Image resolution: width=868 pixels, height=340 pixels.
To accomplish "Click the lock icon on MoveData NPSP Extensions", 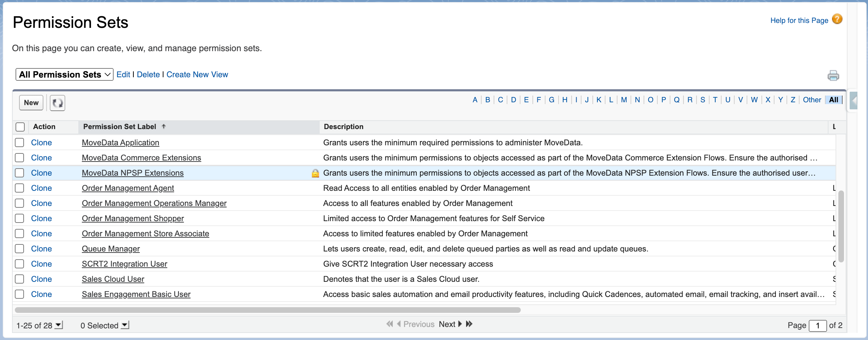I will [315, 173].
